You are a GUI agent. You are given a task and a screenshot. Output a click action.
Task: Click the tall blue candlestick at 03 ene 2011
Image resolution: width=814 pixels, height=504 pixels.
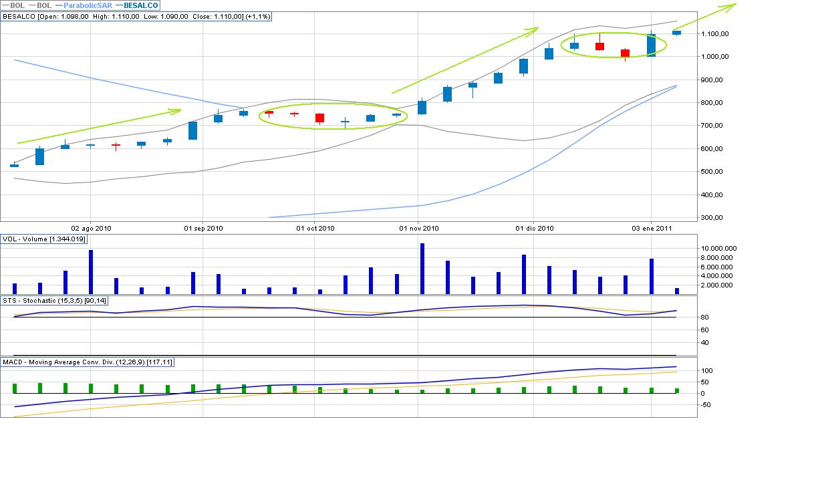651,45
